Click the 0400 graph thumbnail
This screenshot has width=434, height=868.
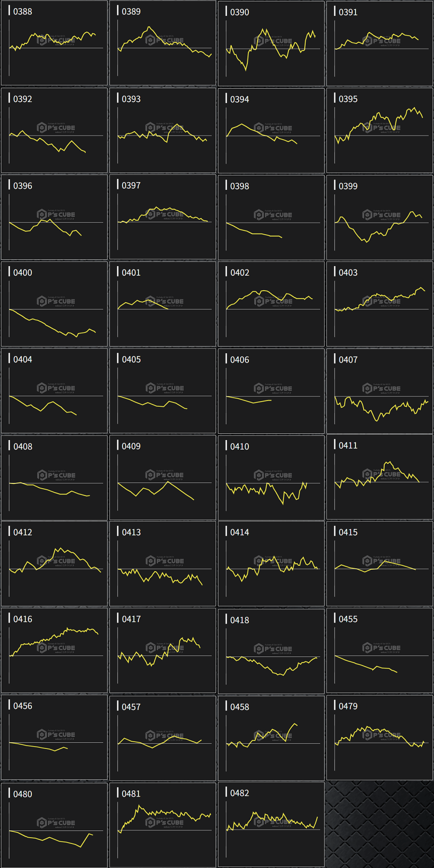(x=54, y=304)
